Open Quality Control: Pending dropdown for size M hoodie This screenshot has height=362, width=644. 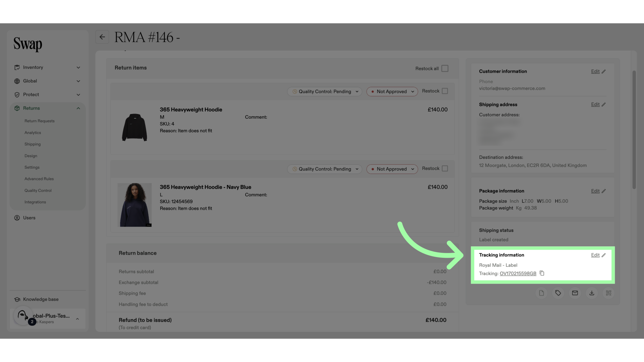point(325,92)
